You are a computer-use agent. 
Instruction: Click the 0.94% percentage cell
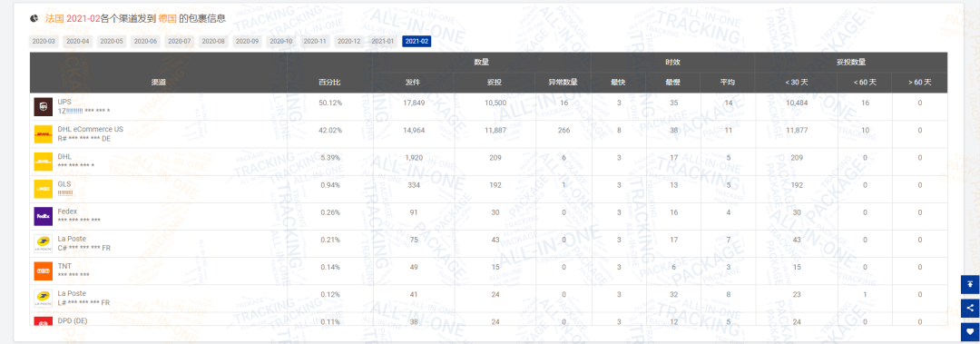(329, 184)
